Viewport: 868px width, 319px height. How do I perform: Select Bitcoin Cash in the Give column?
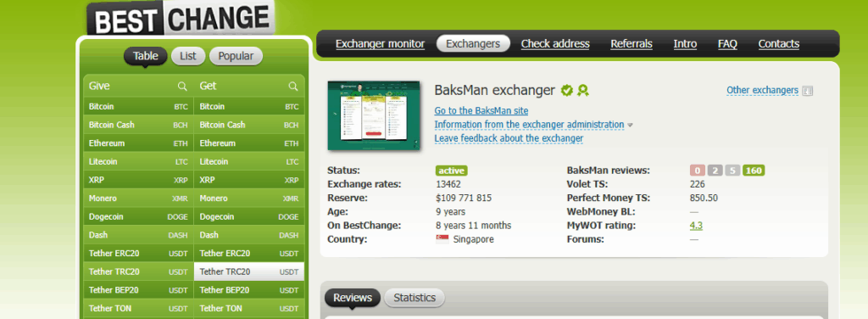tap(138, 125)
